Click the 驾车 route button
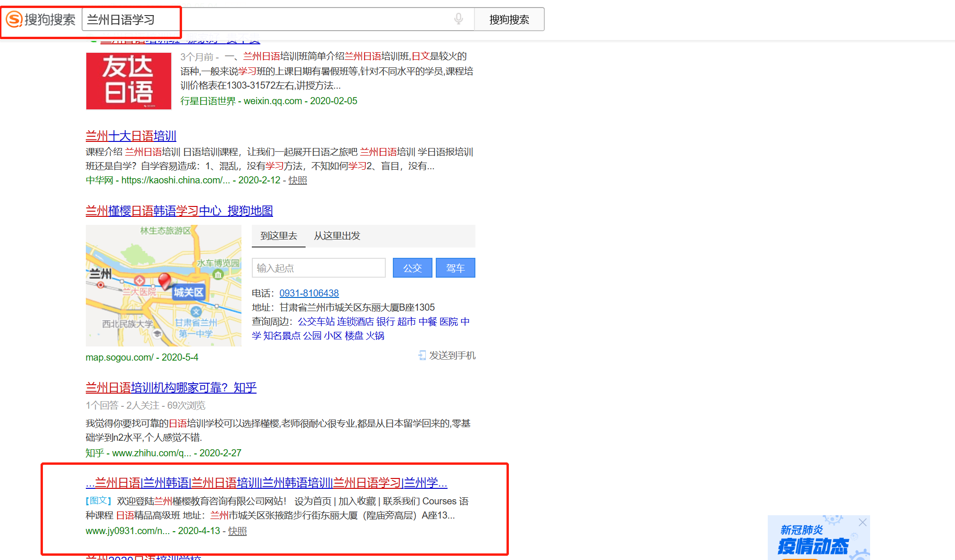This screenshot has width=955, height=560. tap(456, 268)
